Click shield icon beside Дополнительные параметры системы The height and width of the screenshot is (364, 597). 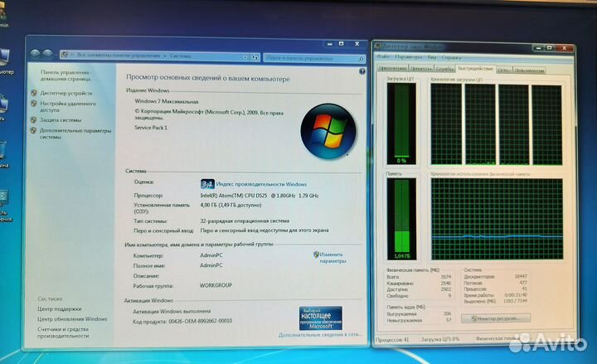click(x=33, y=131)
